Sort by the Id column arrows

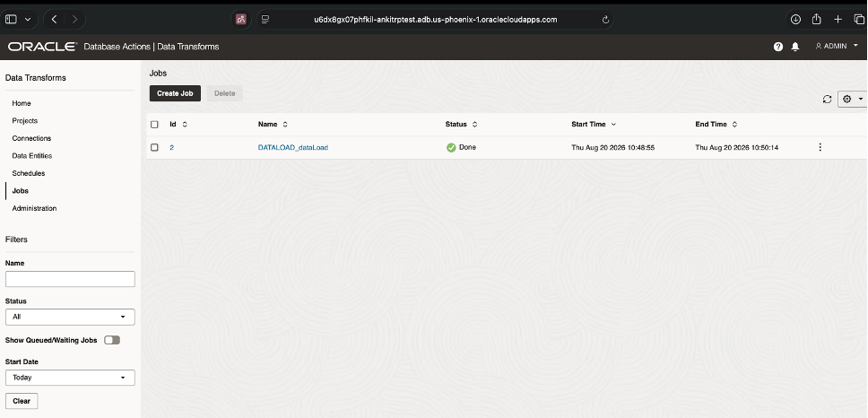click(185, 125)
